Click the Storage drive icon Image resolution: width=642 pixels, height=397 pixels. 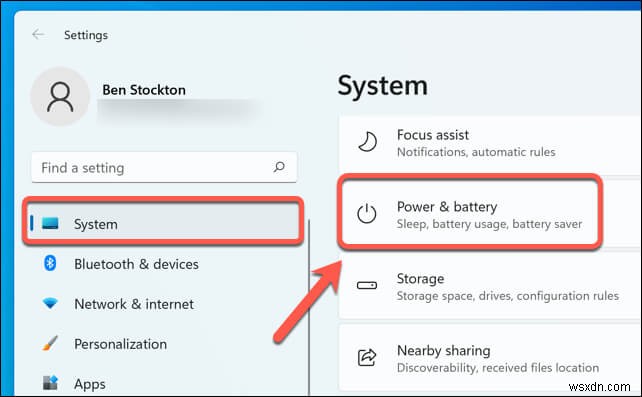pos(367,285)
